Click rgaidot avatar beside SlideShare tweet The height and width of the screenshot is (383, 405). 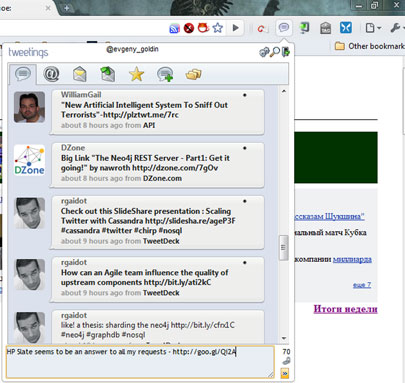[x=29, y=213]
